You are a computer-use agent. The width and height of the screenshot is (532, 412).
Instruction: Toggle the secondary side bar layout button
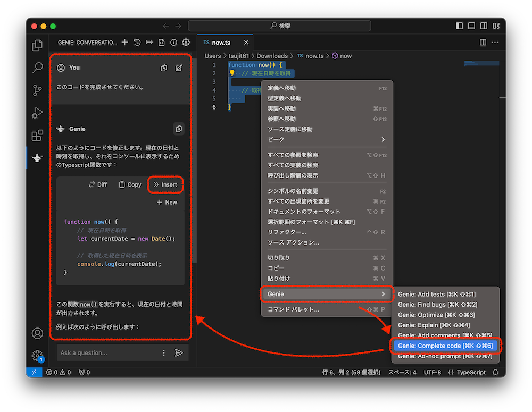point(484,26)
